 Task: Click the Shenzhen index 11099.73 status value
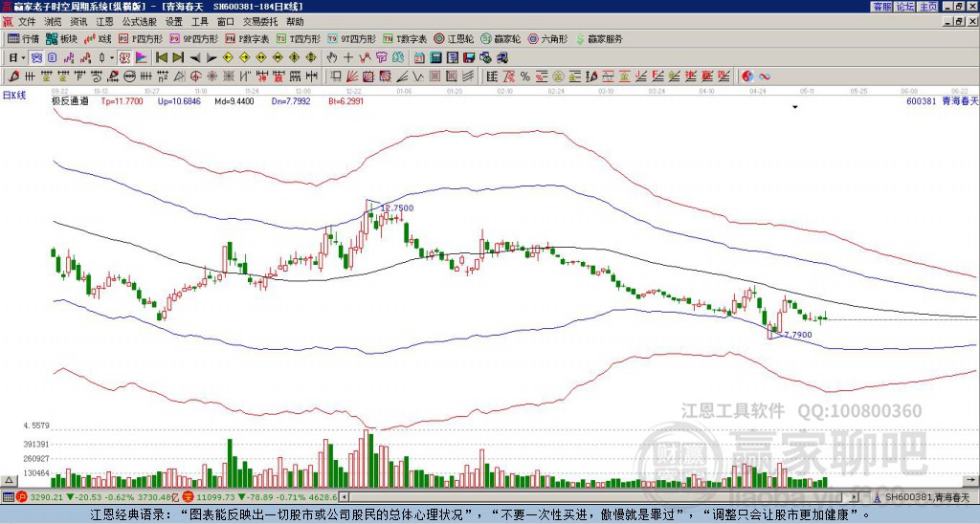click(216, 497)
